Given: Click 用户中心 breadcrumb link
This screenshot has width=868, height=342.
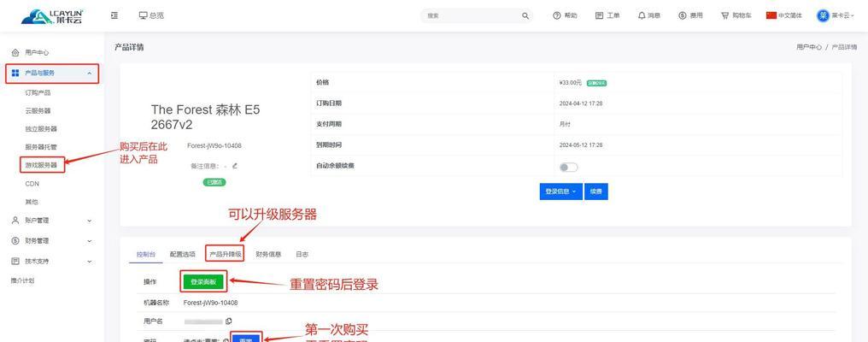Looking at the screenshot, I should 809,47.
